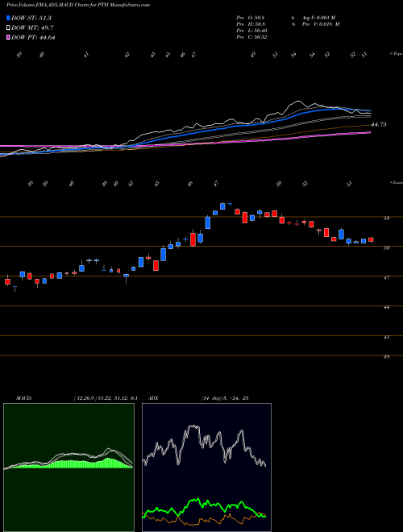Click the 'Pre H: 50.8' high value
The image size is (403, 532).
coord(251,24)
